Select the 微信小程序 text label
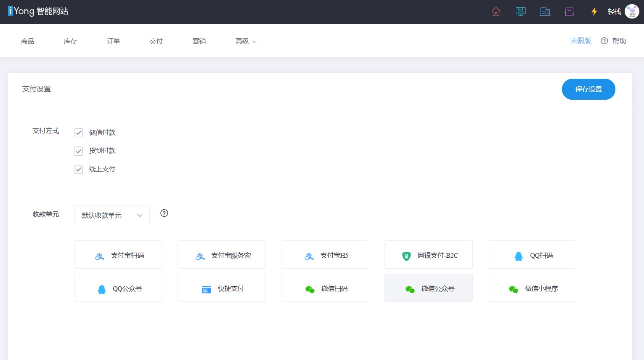Viewport: 644px width, 360px height. click(541, 289)
